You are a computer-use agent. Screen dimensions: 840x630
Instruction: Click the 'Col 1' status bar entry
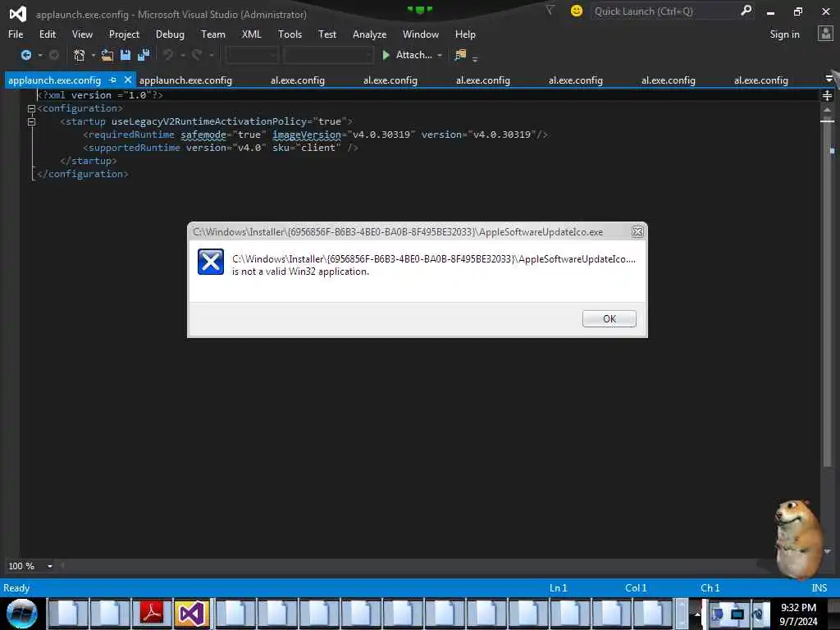coord(636,587)
